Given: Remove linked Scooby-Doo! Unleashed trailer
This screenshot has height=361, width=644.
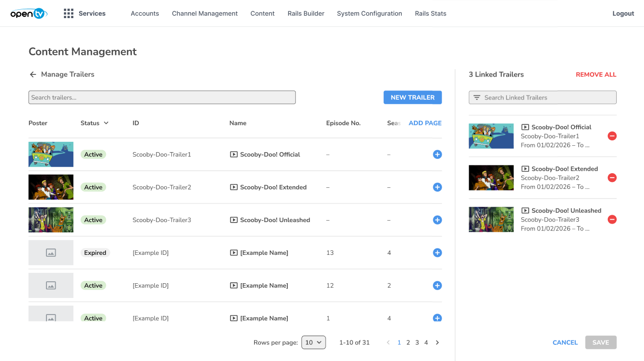Looking at the screenshot, I should 612,220.
